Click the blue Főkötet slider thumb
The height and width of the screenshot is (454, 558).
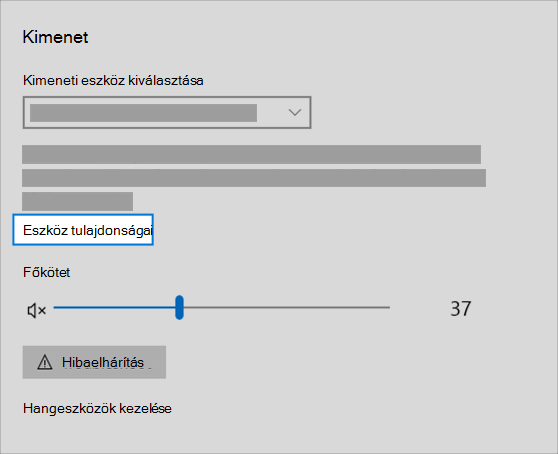click(x=179, y=307)
